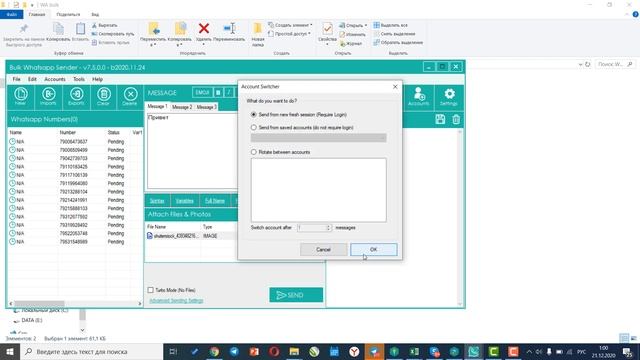
Task: Create a new list with New icon
Action: 20,97
